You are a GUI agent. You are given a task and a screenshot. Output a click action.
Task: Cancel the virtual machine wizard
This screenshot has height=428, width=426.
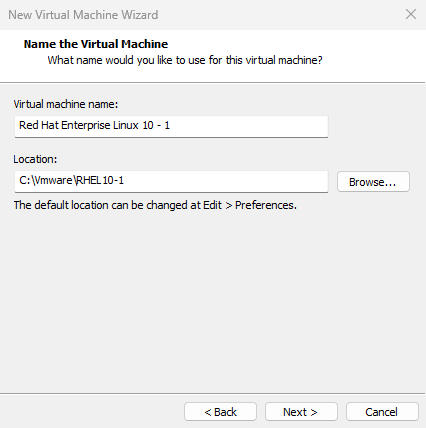coord(382,412)
